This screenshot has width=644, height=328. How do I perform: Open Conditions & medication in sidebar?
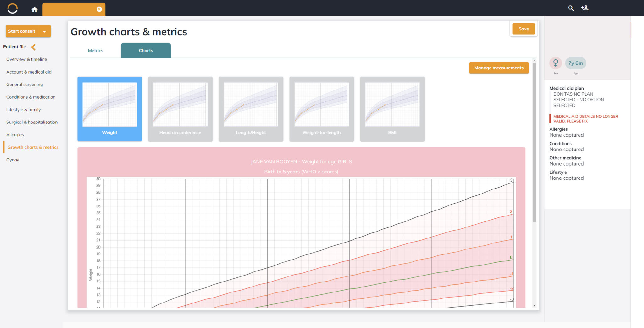tap(31, 97)
